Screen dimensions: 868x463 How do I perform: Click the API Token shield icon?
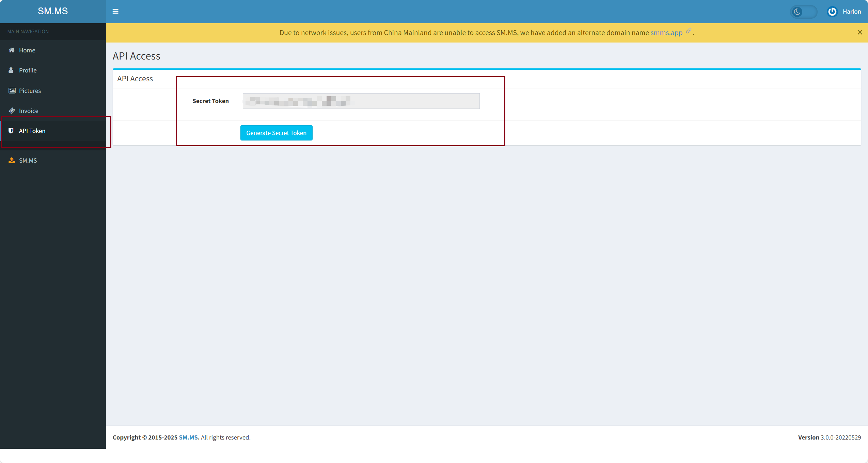click(11, 131)
